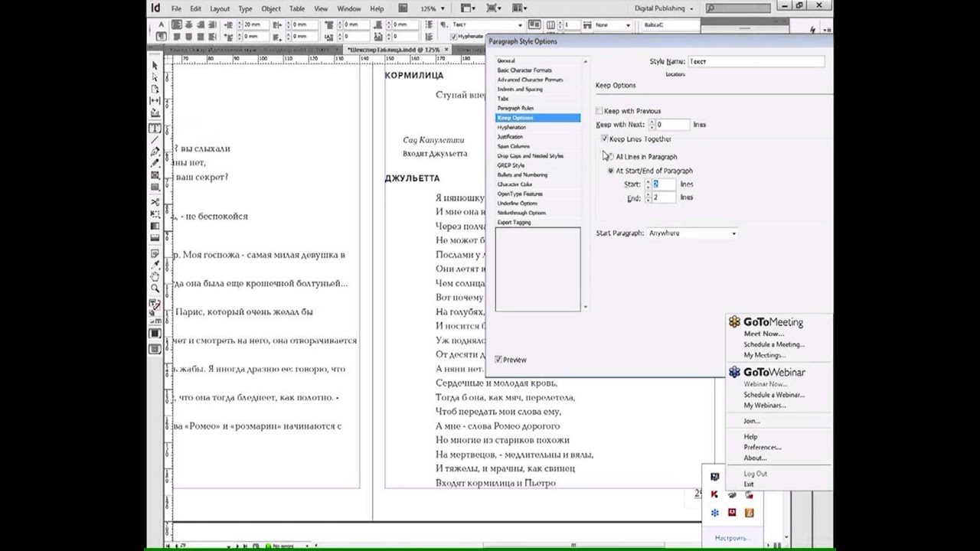Click the Keep with Next lines stepper
This screenshot has width=980, height=551.
point(652,124)
